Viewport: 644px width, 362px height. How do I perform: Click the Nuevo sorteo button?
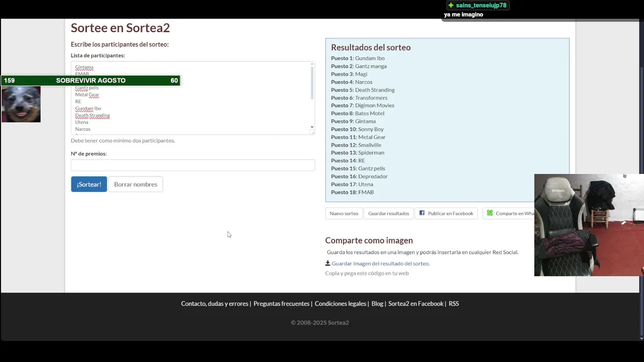click(344, 213)
